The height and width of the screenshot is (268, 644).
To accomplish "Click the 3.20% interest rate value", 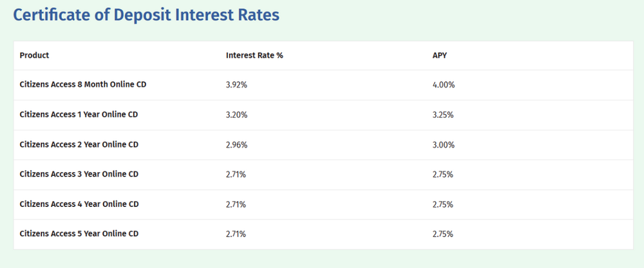I will pos(236,115).
